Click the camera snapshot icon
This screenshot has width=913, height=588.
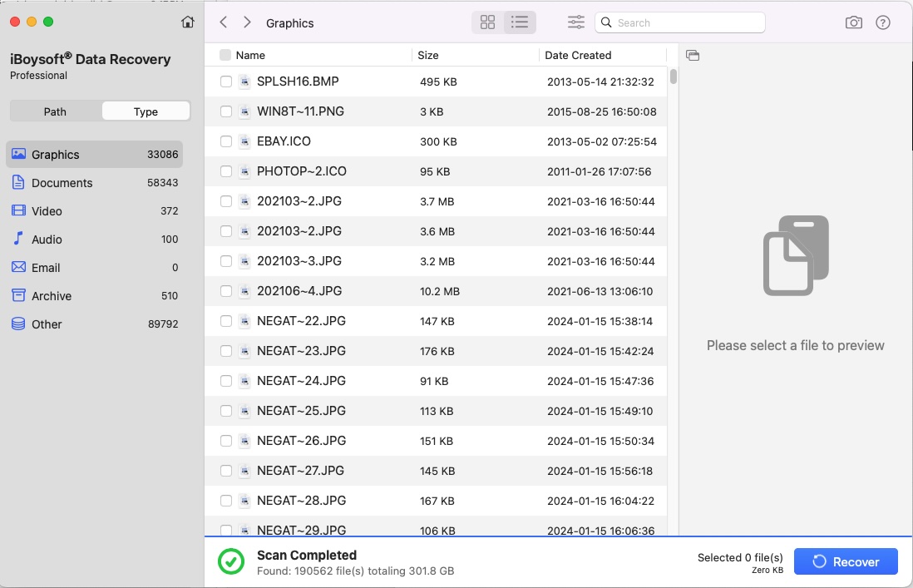click(854, 22)
